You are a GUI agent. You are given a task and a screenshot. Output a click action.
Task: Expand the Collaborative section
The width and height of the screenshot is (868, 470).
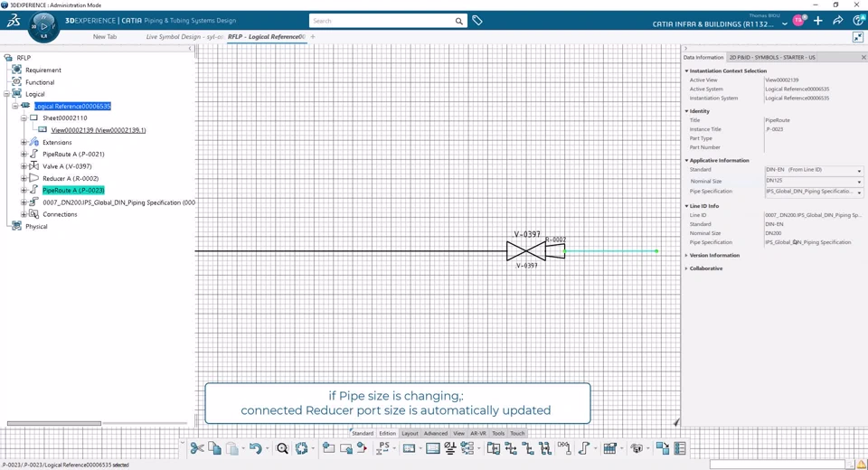686,268
